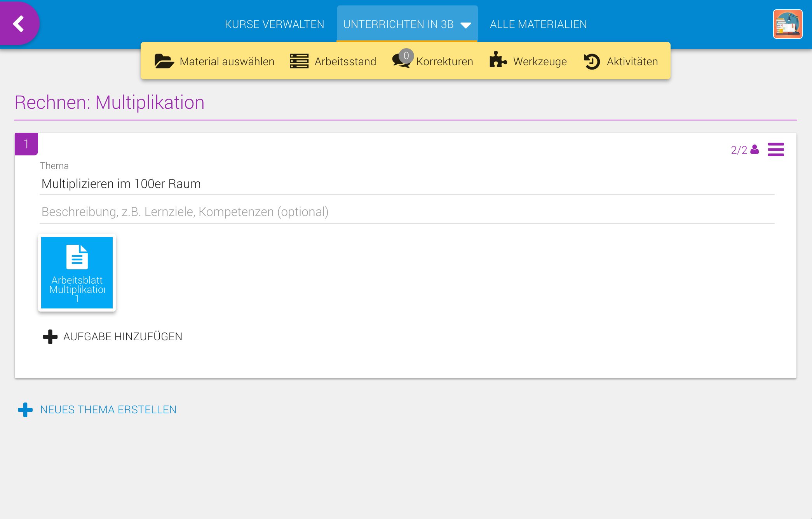Image resolution: width=812 pixels, height=519 pixels.
Task: Click the Rechnen: Multiplikation heading
Action: pos(110,103)
